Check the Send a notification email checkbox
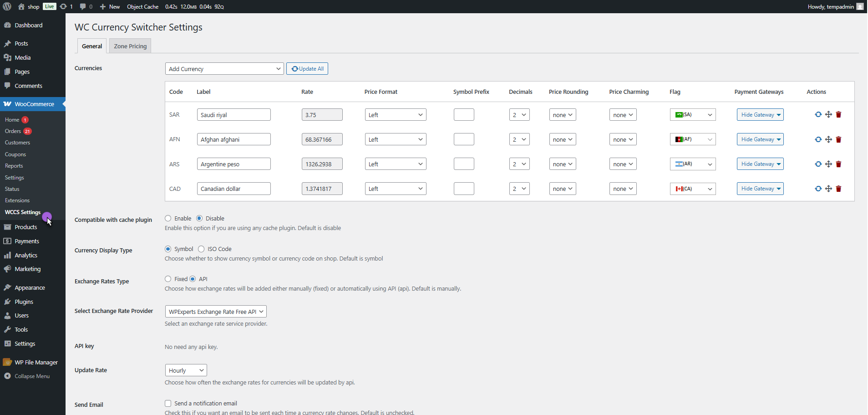Viewport: 868px width, 415px height. (168, 403)
